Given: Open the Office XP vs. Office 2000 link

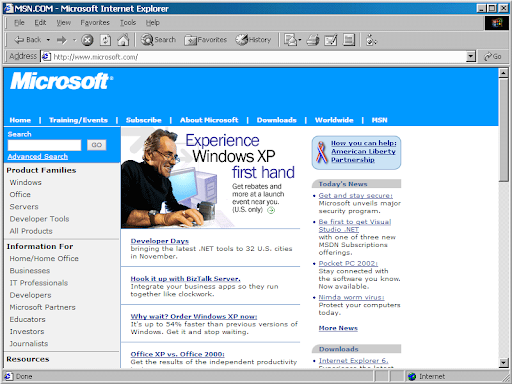Looking at the screenshot, I should coord(177,354).
